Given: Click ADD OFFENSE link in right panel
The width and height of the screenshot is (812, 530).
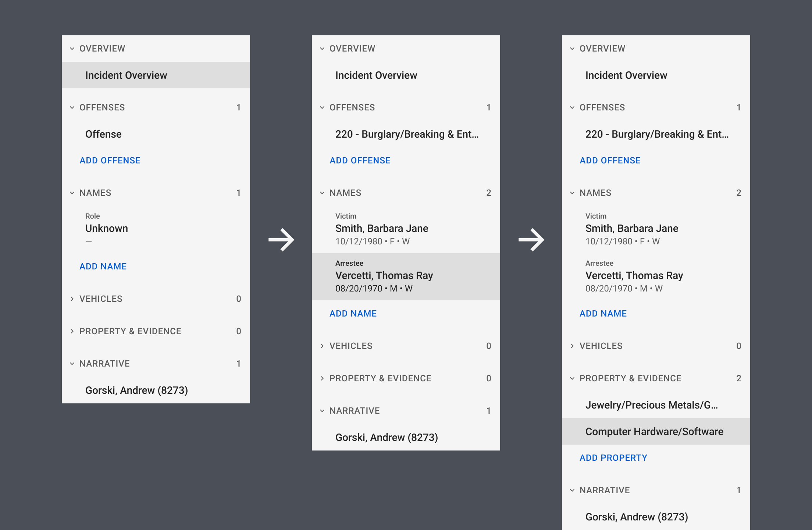Looking at the screenshot, I should click(x=610, y=160).
